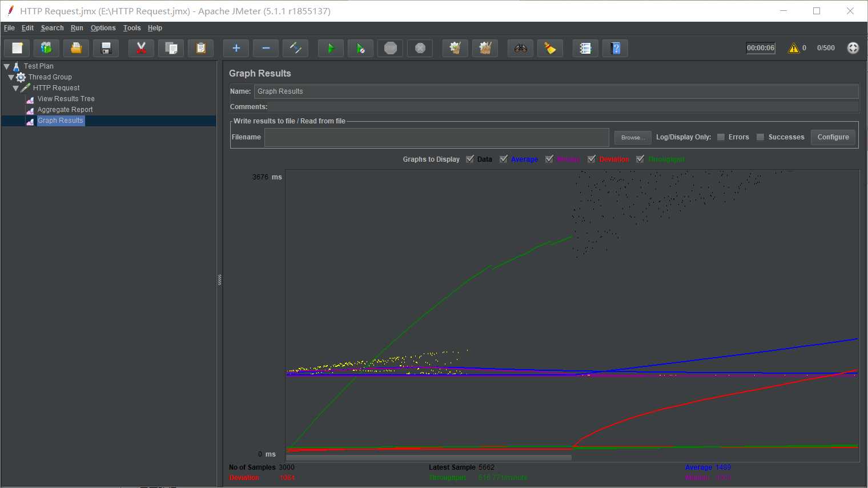Click the panel divider handle
This screenshot has height=488, width=868.
[220, 280]
